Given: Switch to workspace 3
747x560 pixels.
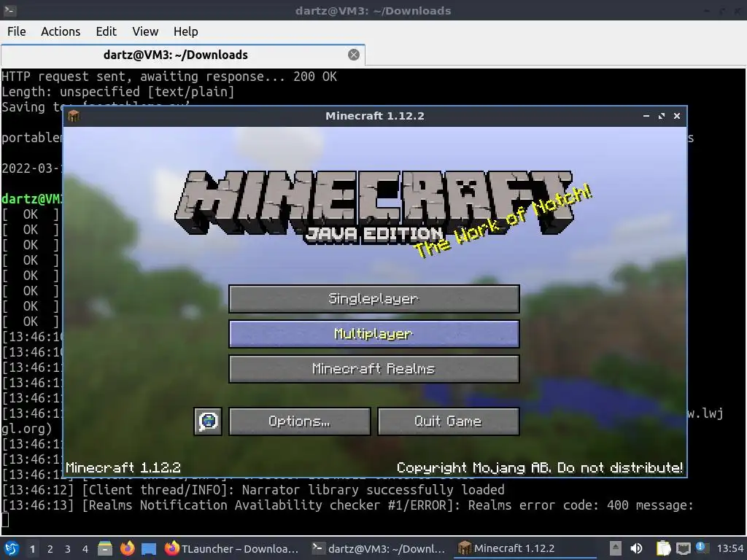Looking at the screenshot, I should pos(68,549).
